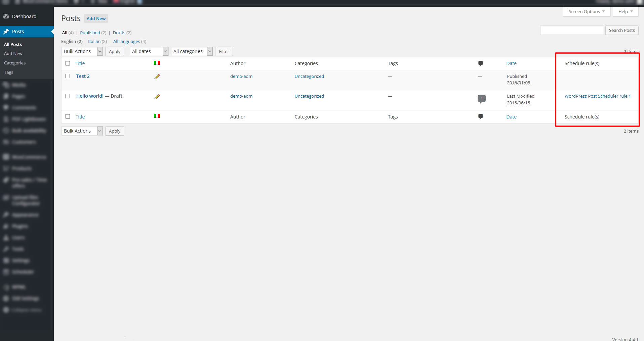Open the bottom Bulk Actions dropdown
Screen dimensions: 644x341
[x=82, y=131]
